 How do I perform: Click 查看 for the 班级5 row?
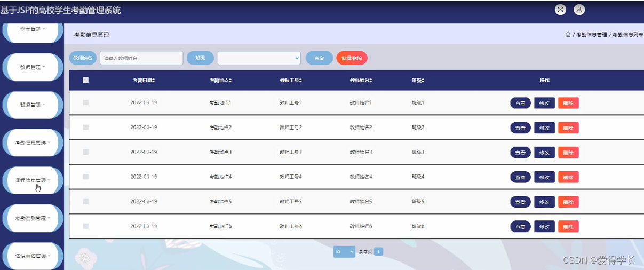pyautogui.click(x=520, y=202)
